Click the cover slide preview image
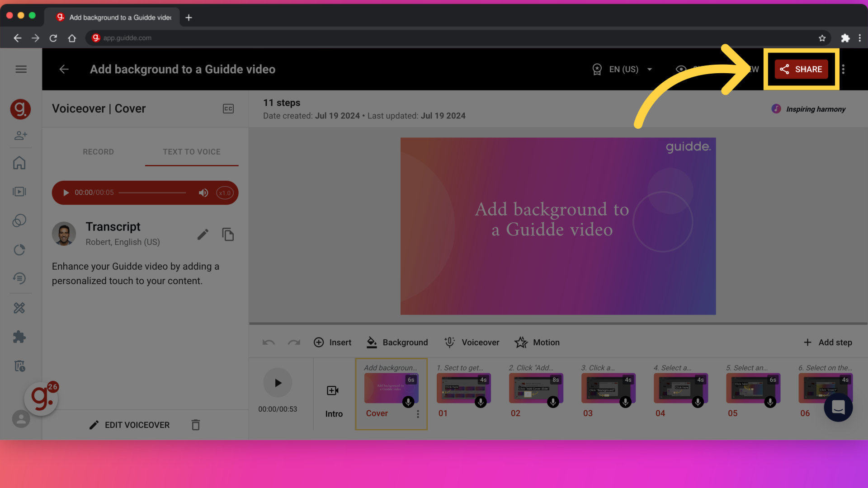Image resolution: width=868 pixels, height=488 pixels. click(558, 226)
